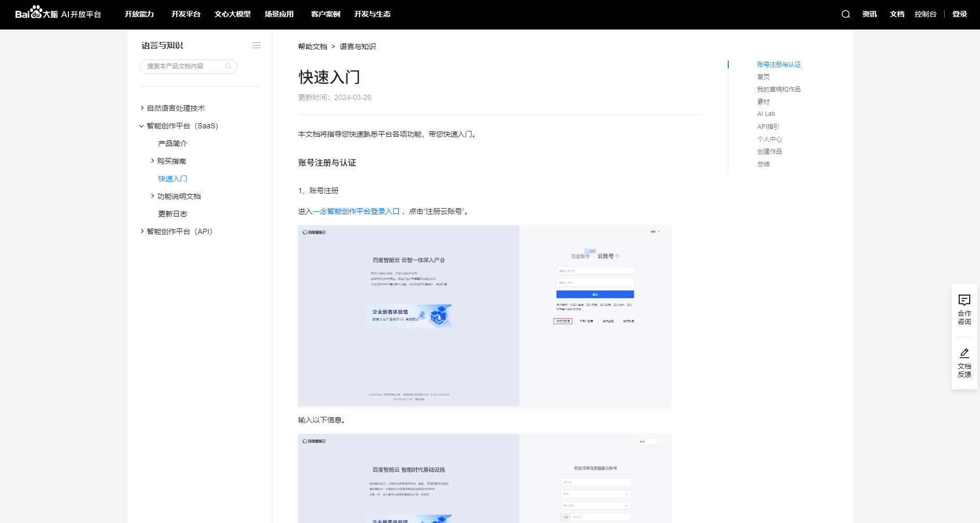980x523 pixels.
Task: Open the 开放能力 top menu
Action: (139, 14)
